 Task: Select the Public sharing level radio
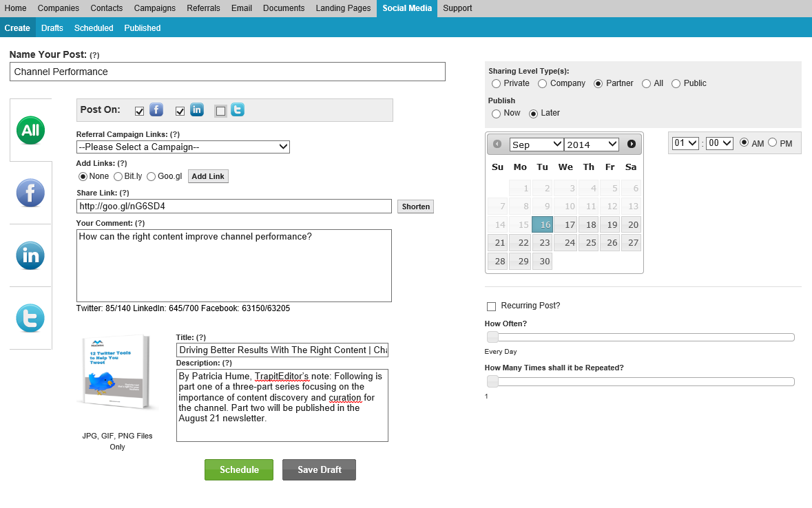pos(676,83)
